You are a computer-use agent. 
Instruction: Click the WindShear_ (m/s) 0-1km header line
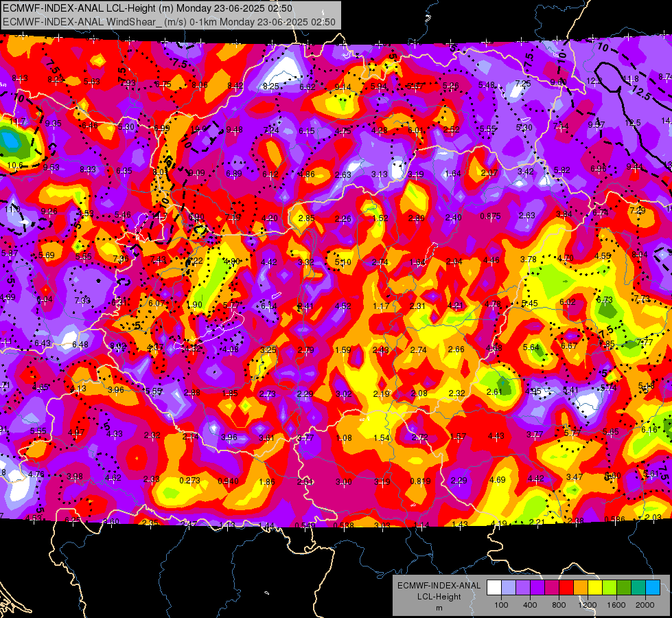click(169, 22)
